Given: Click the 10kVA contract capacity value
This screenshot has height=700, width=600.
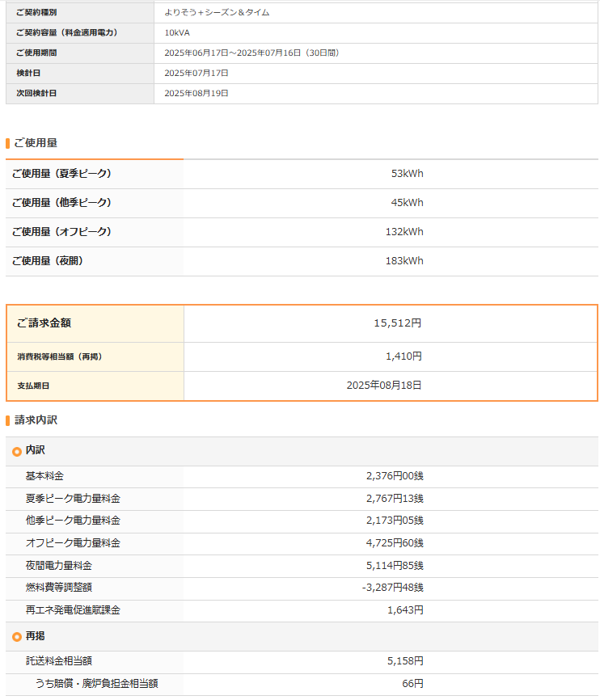Looking at the screenshot, I should (177, 32).
